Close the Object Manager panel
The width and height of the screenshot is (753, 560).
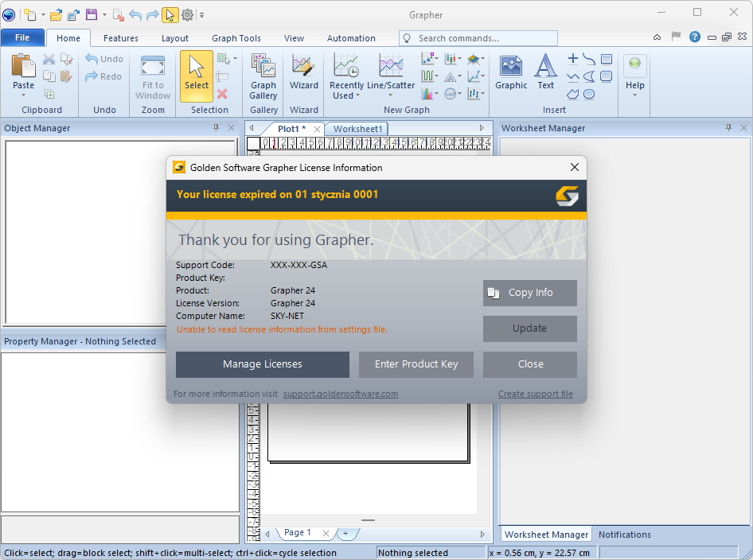point(231,127)
